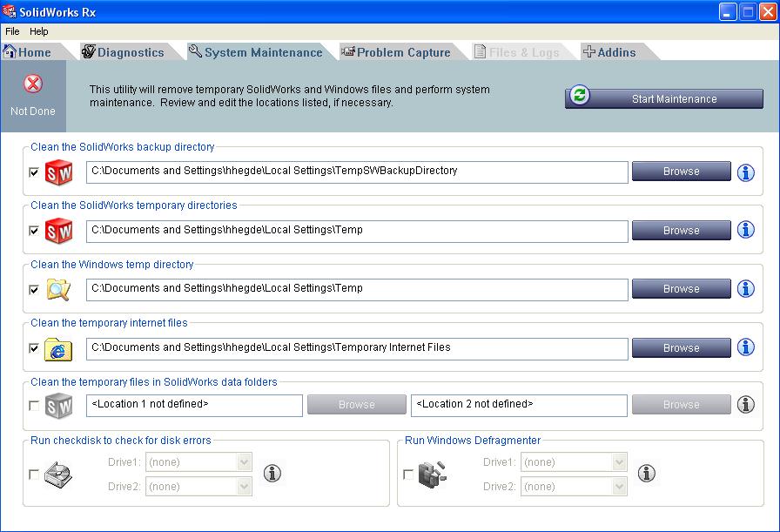This screenshot has width=780, height=532.
Task: Browse for the temporary internet files location
Action: pyautogui.click(x=681, y=347)
